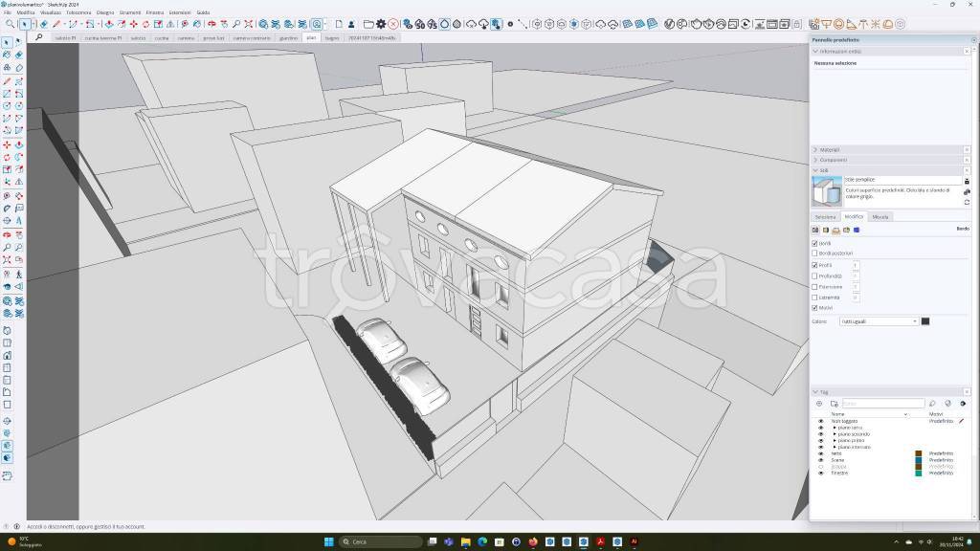Enable the Estensione checkbox
The image size is (980, 551).
click(x=815, y=287)
